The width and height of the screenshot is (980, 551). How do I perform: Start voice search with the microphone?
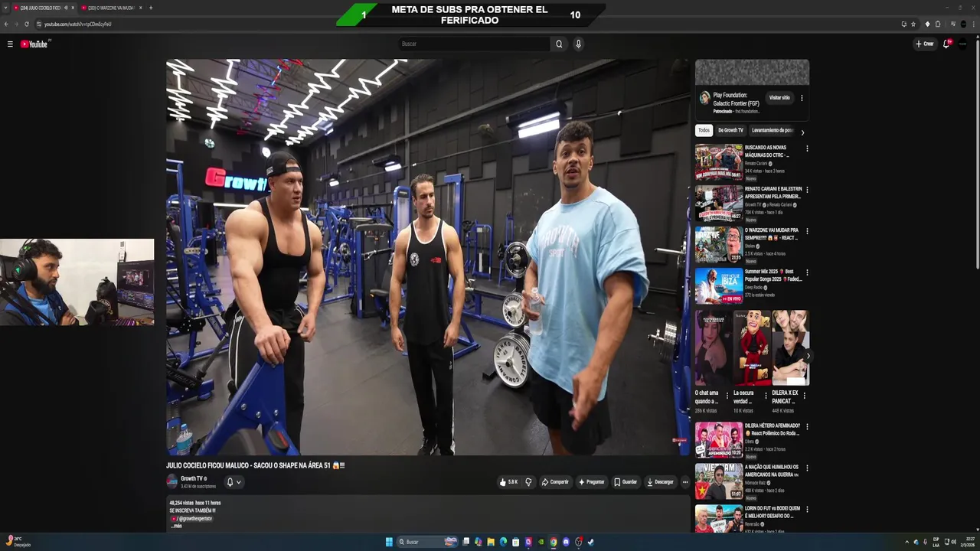pyautogui.click(x=578, y=44)
